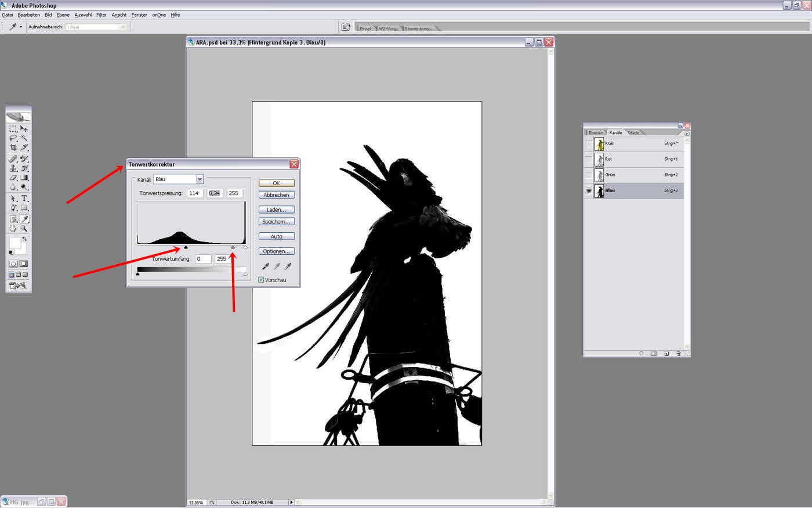Switch to the Ebenen tab
This screenshot has height=508, width=812.
click(x=596, y=133)
